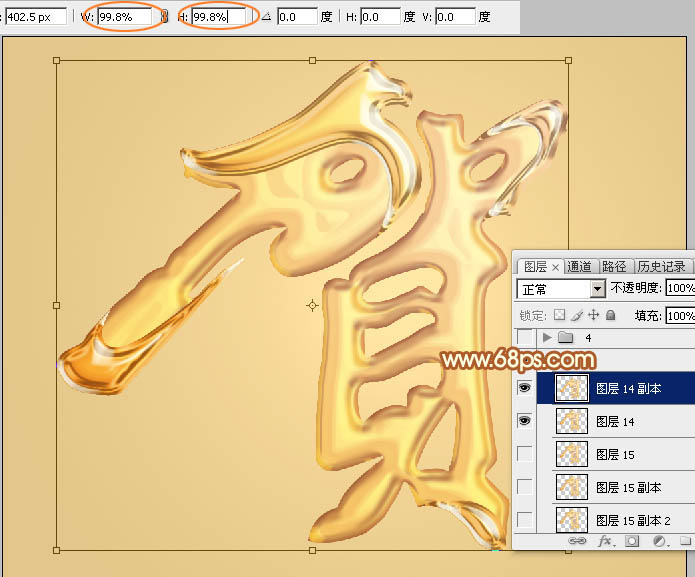
Task: Click the rotation angle triangle icon
Action: coord(266,17)
